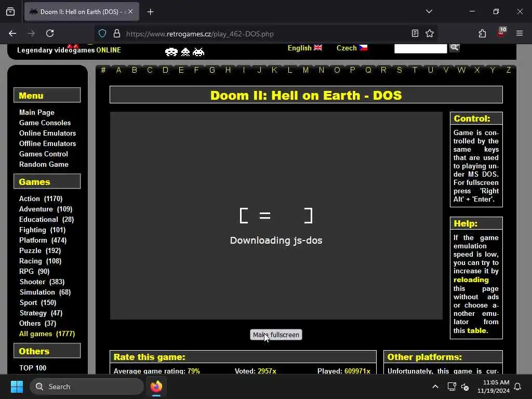
Task: Open Offline Emulators menu link
Action: tap(47, 143)
